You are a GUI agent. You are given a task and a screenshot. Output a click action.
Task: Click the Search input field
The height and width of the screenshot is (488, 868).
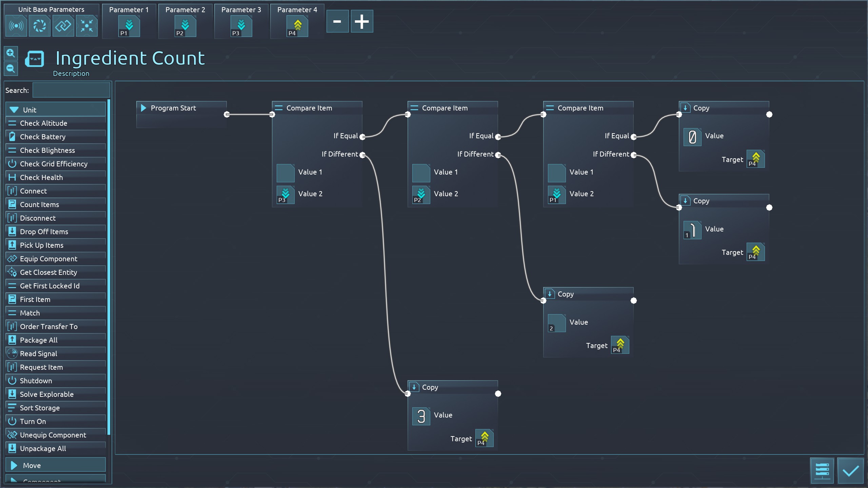pyautogui.click(x=71, y=90)
